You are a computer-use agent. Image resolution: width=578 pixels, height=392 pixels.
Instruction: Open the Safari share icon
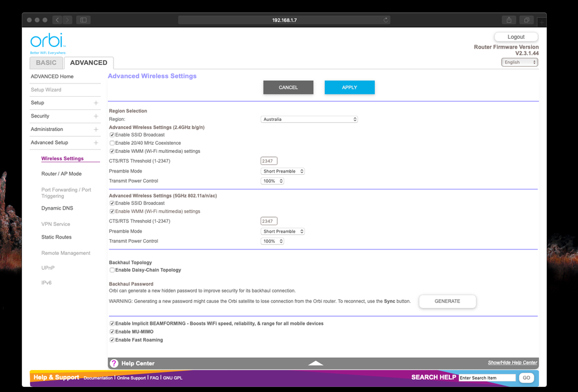coord(509,20)
